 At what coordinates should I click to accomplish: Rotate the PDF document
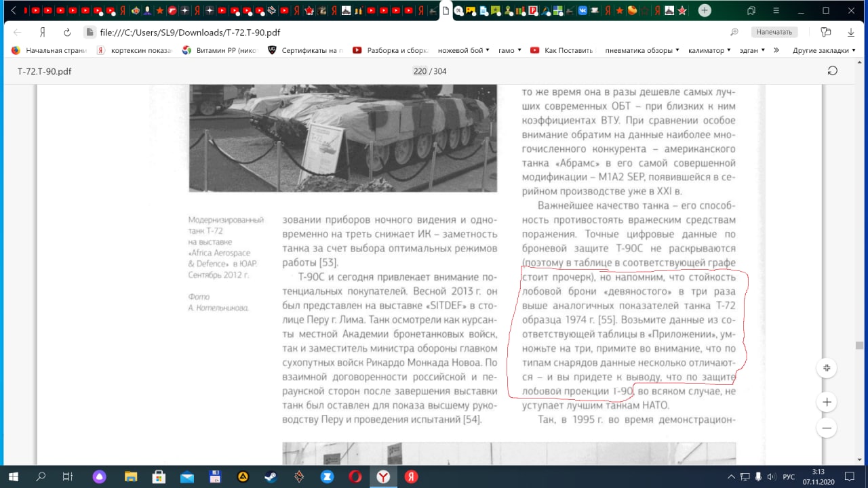pyautogui.click(x=833, y=71)
